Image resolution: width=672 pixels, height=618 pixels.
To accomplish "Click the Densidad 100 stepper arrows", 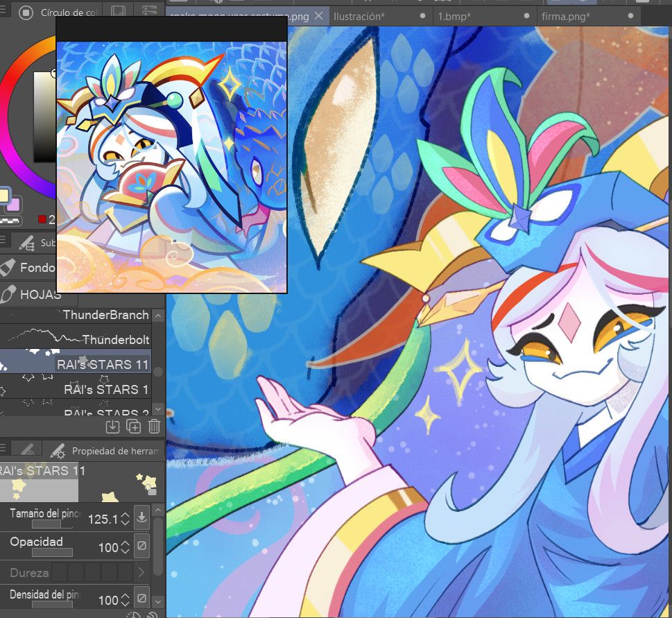I will tap(125, 599).
